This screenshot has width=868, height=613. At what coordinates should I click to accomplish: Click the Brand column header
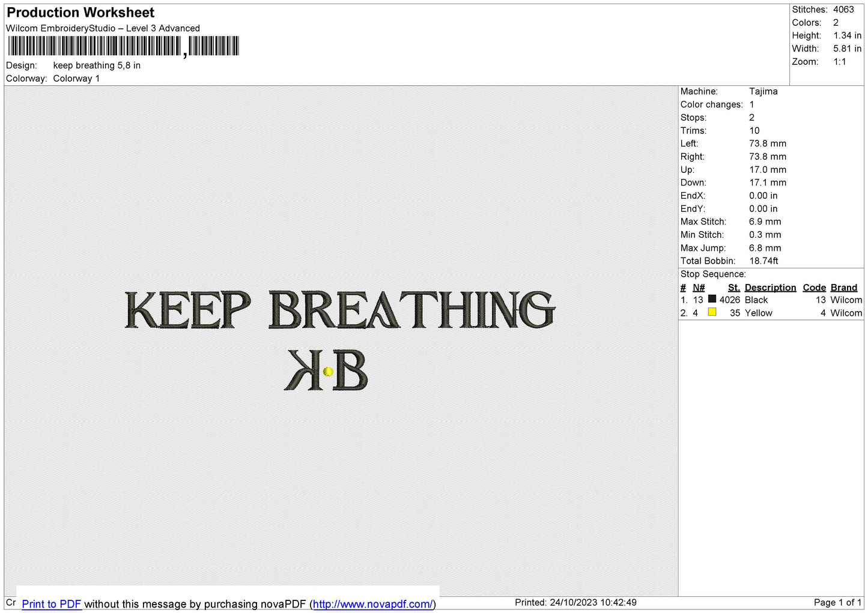click(844, 288)
